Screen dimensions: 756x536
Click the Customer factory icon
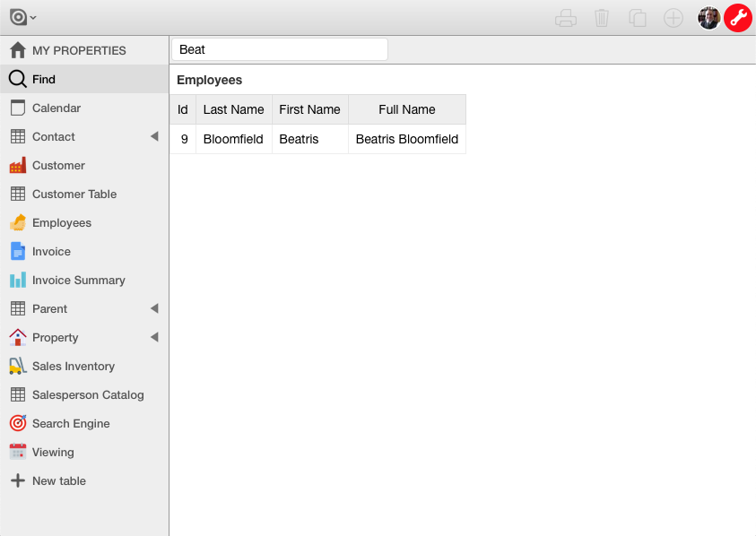tap(18, 165)
